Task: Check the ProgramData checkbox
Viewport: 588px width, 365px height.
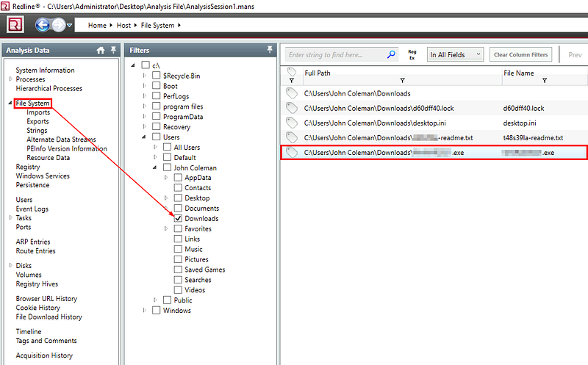Action: click(156, 116)
